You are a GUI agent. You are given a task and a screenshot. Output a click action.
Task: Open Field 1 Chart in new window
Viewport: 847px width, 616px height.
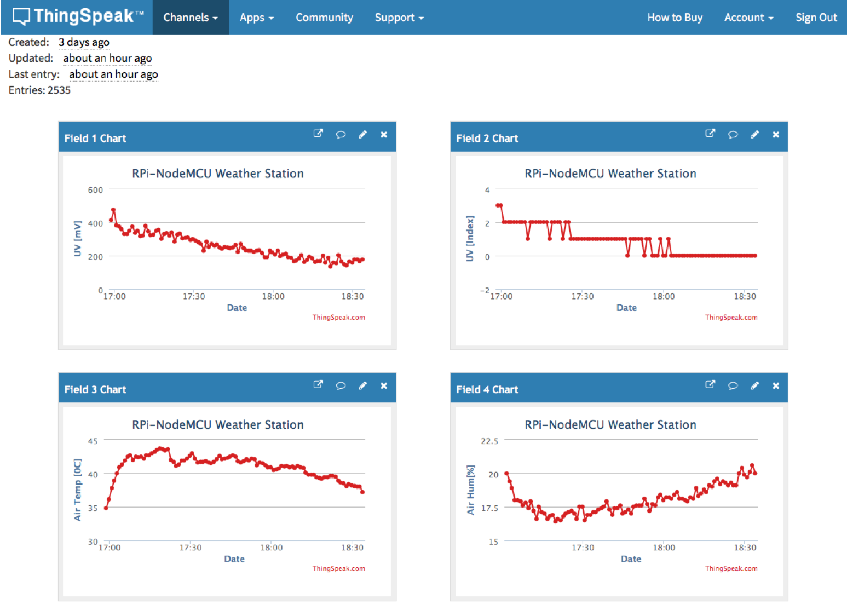[318, 134]
